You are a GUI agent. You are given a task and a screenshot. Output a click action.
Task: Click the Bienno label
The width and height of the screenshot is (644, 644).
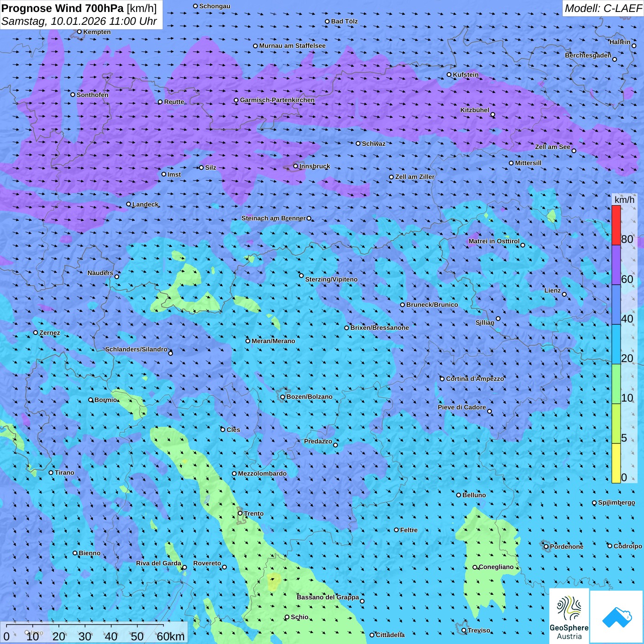[89, 553]
